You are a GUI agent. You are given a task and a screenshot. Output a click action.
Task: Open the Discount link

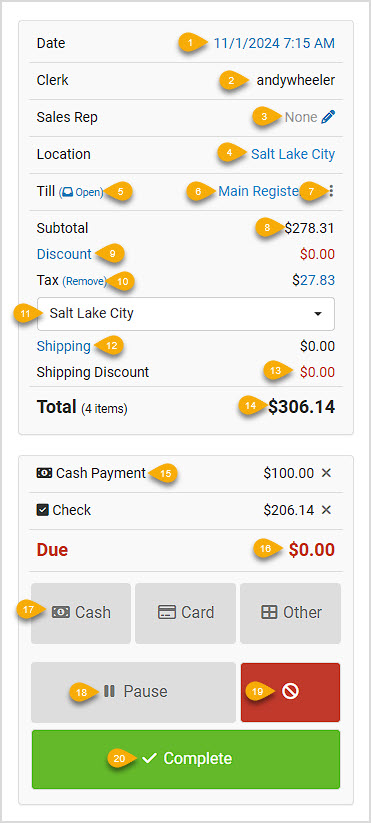[64, 254]
